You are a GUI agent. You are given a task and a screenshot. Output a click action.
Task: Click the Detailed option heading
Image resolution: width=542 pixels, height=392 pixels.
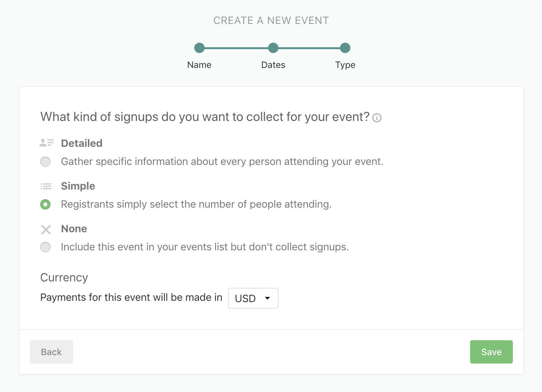click(82, 143)
